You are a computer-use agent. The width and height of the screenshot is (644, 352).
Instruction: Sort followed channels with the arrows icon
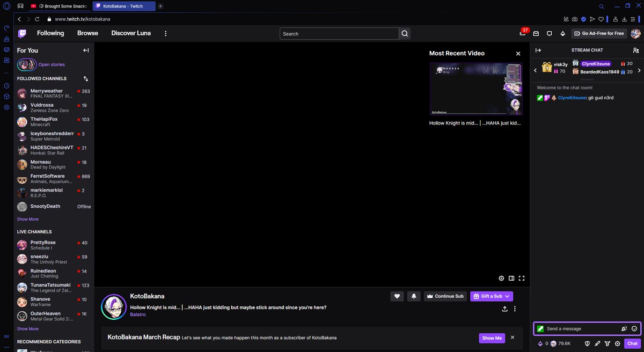(x=86, y=78)
